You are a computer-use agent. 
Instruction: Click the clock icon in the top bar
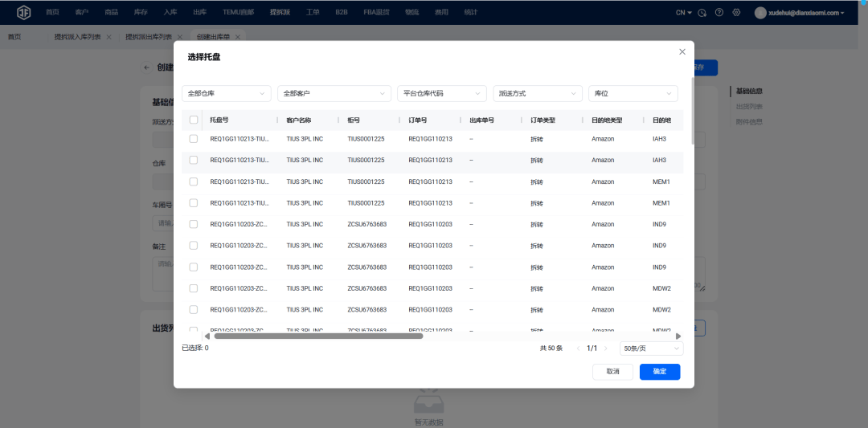(x=702, y=13)
